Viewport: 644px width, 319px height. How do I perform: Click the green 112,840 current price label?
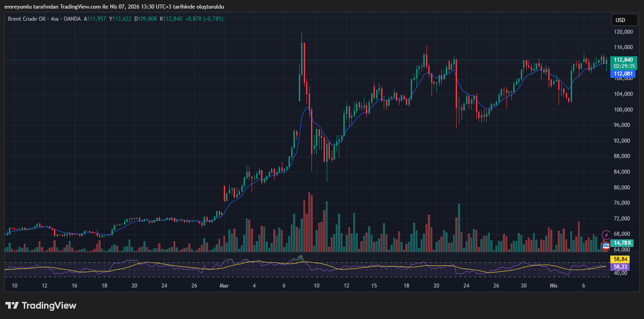point(623,60)
